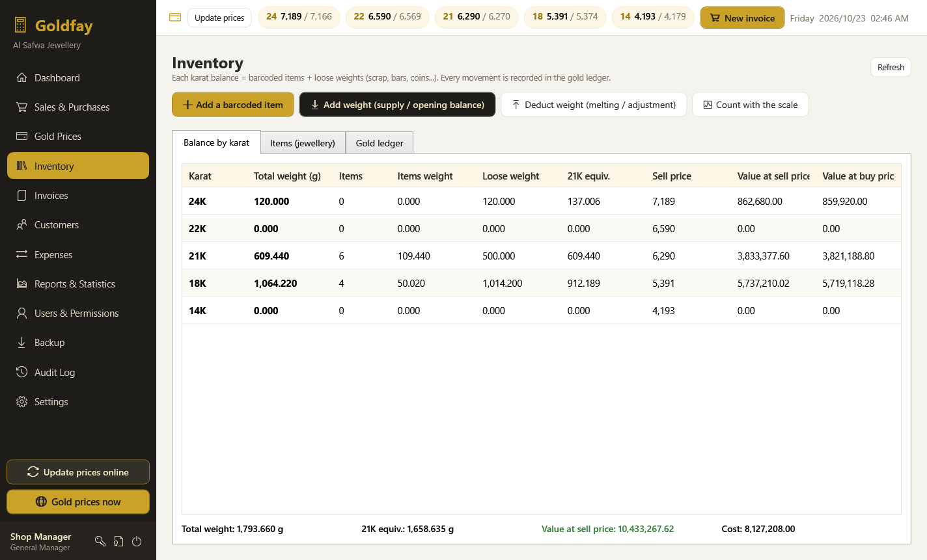Switch to the Gold ledger tab
The image size is (927, 560).
pyautogui.click(x=380, y=143)
